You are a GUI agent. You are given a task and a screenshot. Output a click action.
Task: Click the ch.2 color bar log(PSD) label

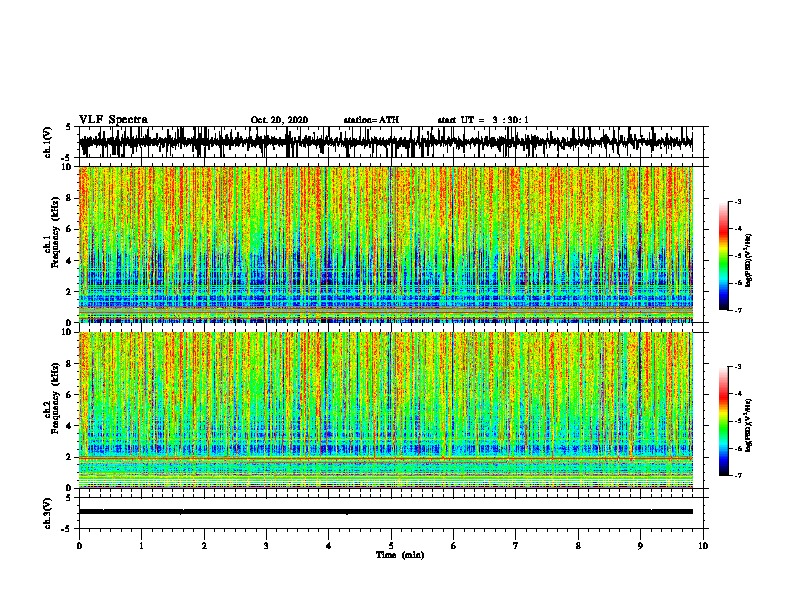coord(748,425)
